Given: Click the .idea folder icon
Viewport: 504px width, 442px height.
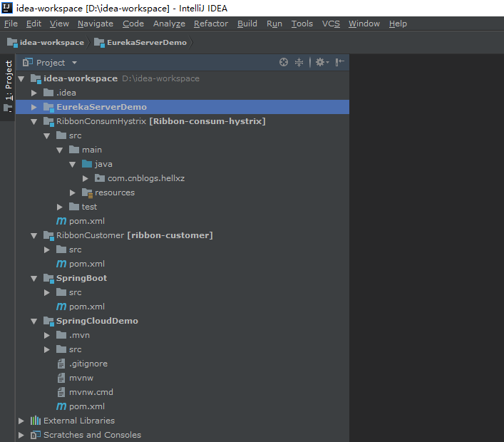Looking at the screenshot, I should click(48, 93).
